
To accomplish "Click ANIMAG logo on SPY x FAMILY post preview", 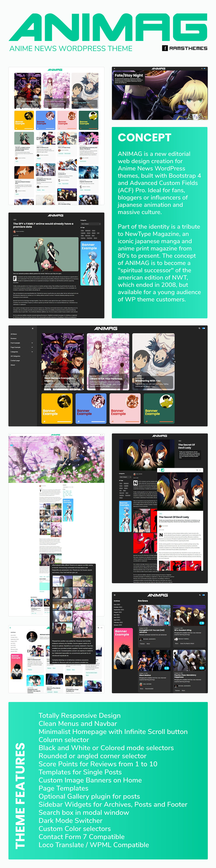I will tap(56, 215).
